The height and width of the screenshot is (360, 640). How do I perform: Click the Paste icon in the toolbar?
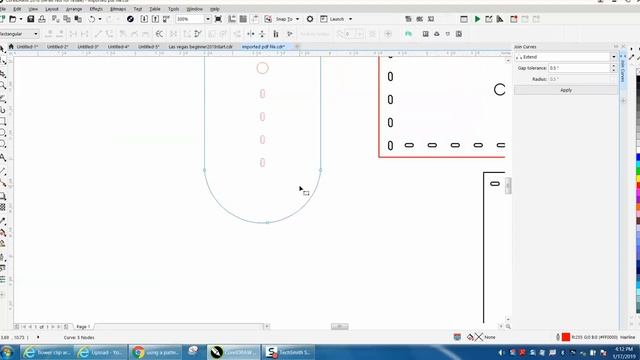click(x=78, y=19)
